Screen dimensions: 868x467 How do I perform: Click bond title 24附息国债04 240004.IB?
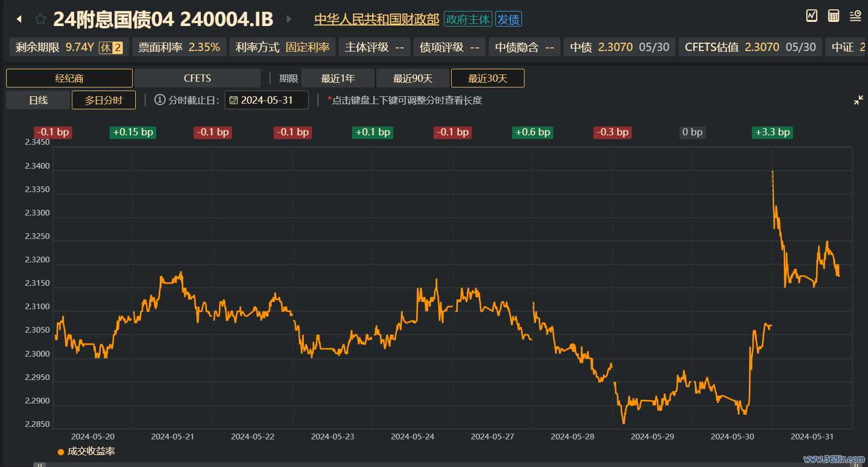(x=163, y=19)
